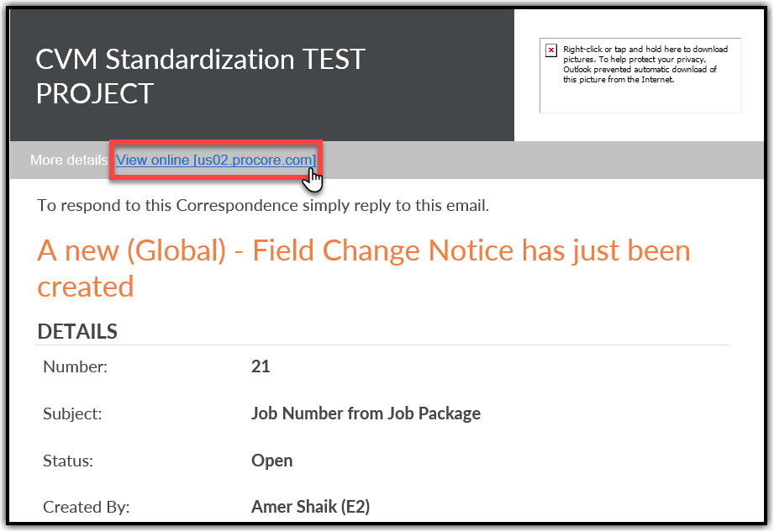Image resolution: width=774 pixels, height=532 pixels.
Task: Collapse the Field Change Notice announcement
Action: pos(363,267)
